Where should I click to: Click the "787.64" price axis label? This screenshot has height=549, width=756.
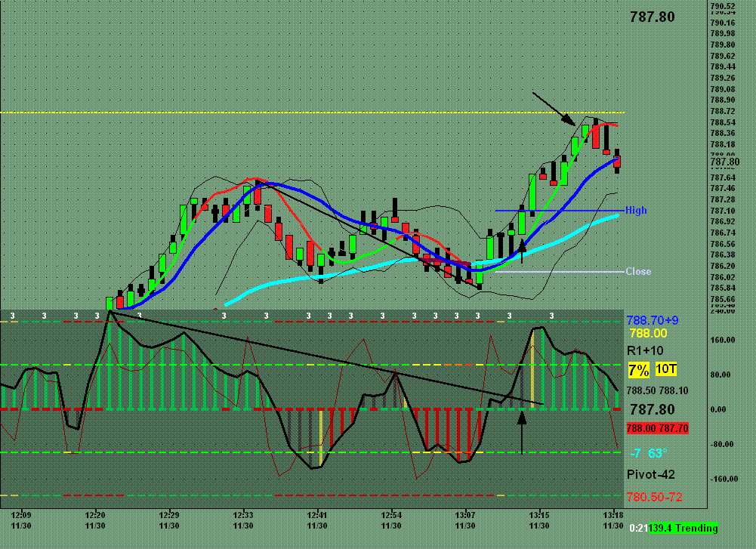pyautogui.click(x=723, y=177)
